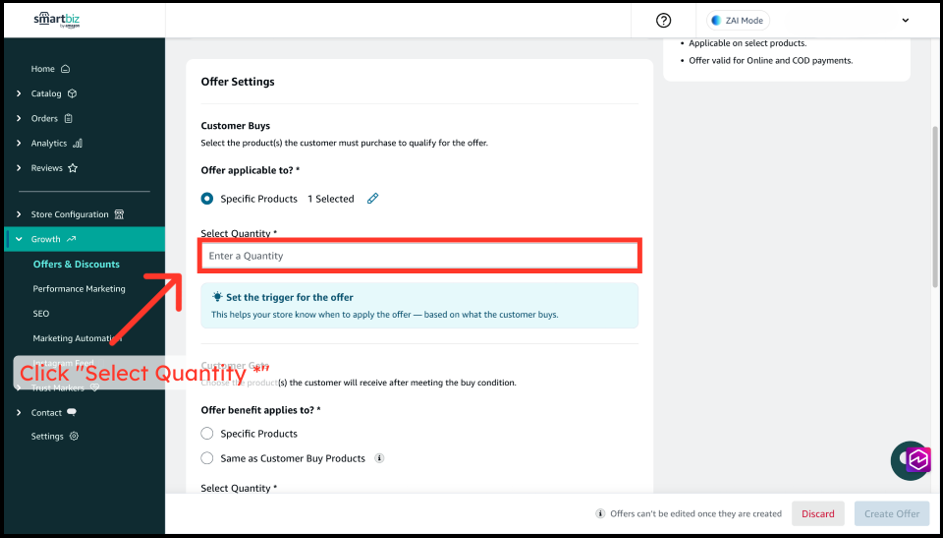Open Performance Marketing in sidebar
The image size is (943, 538).
point(79,289)
